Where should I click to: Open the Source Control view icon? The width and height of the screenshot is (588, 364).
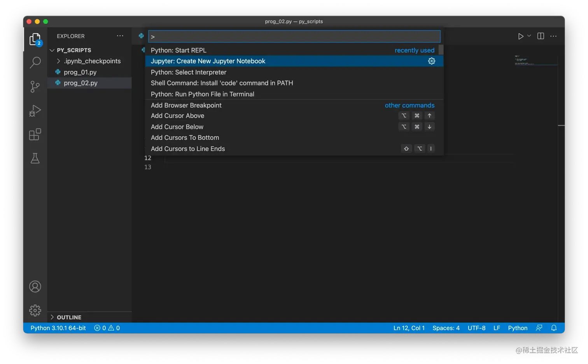pos(35,87)
